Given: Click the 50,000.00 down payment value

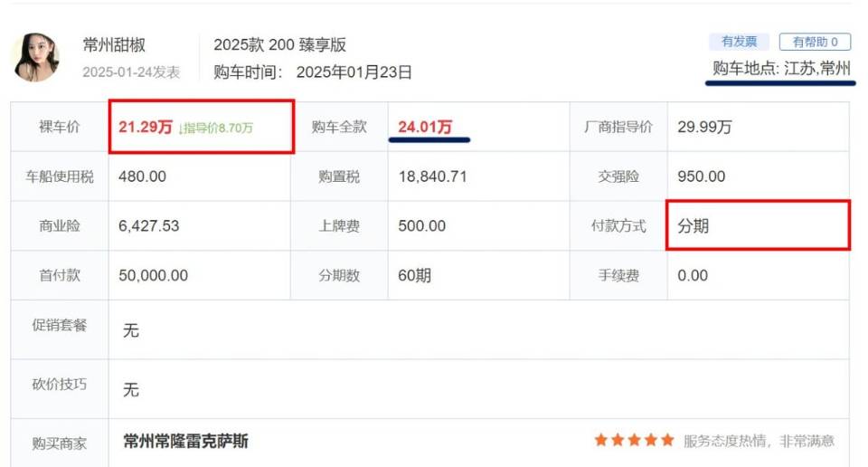Looking at the screenshot, I should pyautogui.click(x=153, y=275).
